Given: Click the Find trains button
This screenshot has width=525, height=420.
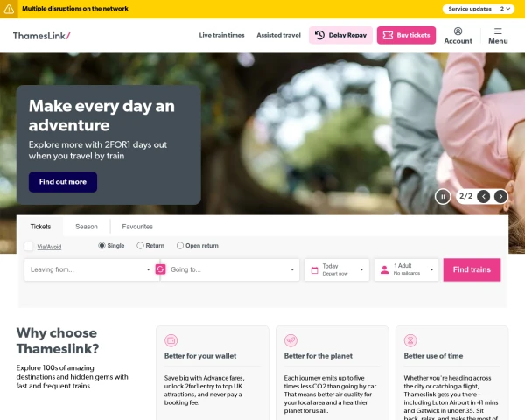Looking at the screenshot, I should tap(472, 269).
